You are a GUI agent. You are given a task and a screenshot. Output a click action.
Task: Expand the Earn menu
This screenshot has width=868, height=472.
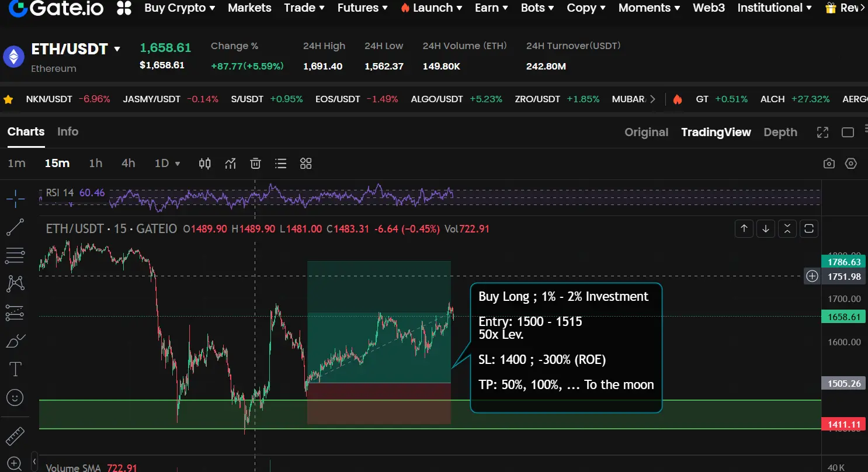pos(491,8)
